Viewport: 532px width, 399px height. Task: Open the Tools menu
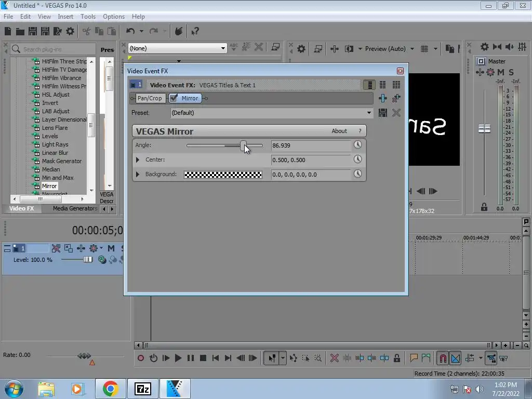click(x=88, y=16)
